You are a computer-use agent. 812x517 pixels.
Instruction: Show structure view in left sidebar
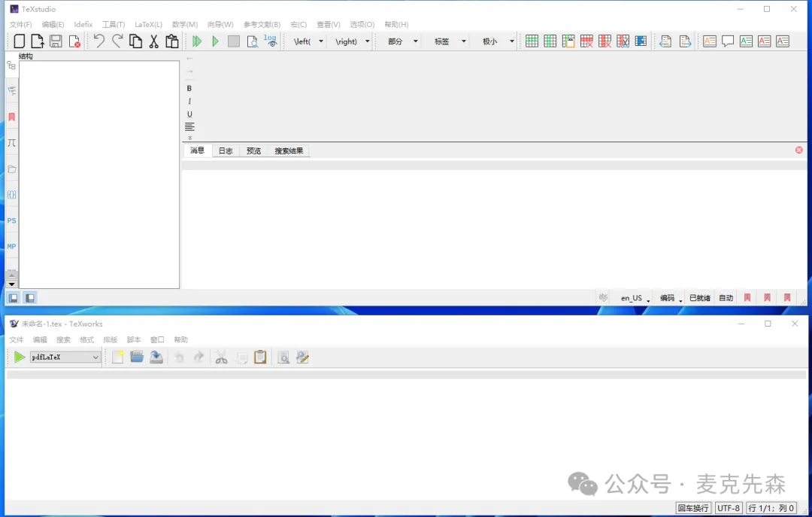click(x=11, y=65)
